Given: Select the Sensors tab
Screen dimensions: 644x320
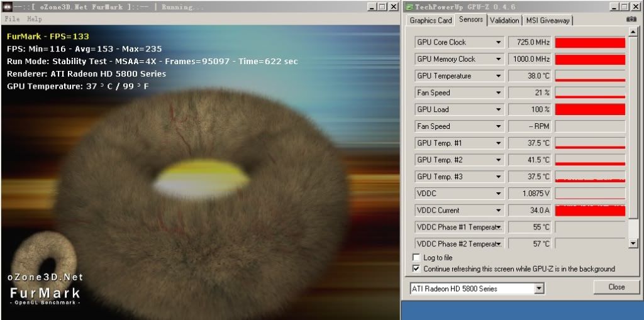Looking at the screenshot, I should (x=470, y=19).
